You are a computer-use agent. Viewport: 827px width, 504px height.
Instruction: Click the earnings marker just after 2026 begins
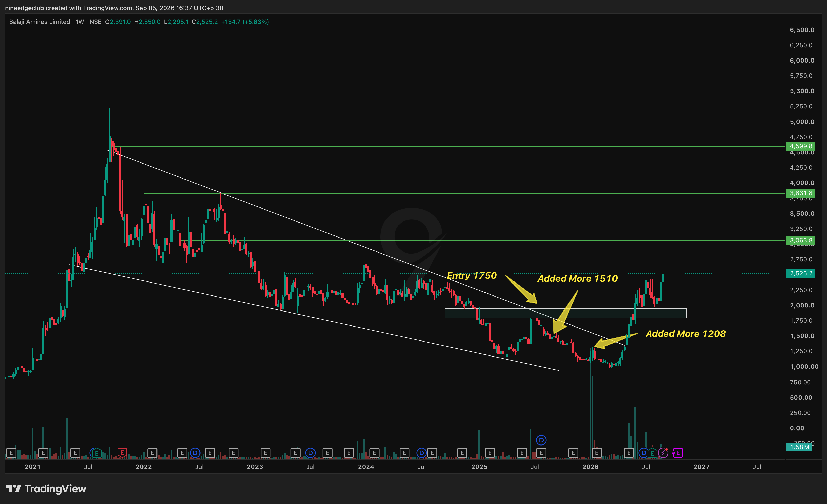click(596, 453)
